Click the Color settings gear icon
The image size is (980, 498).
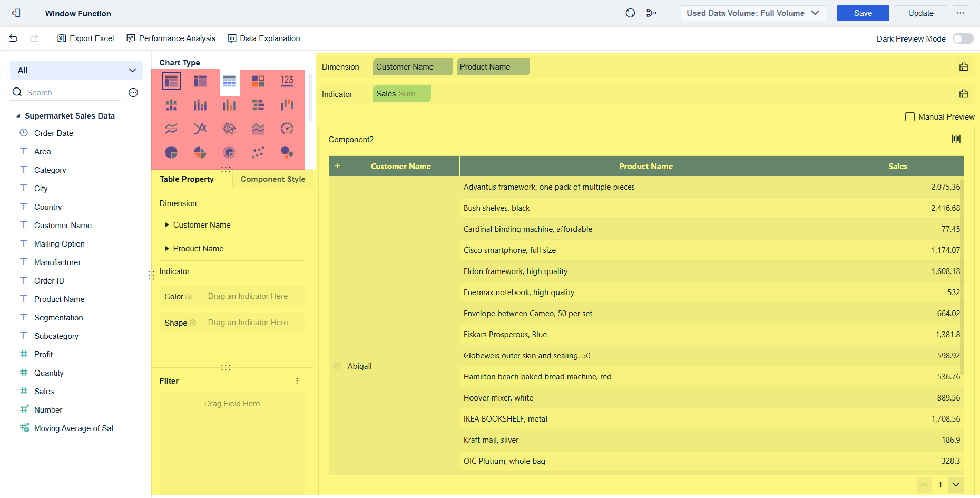pyautogui.click(x=189, y=297)
